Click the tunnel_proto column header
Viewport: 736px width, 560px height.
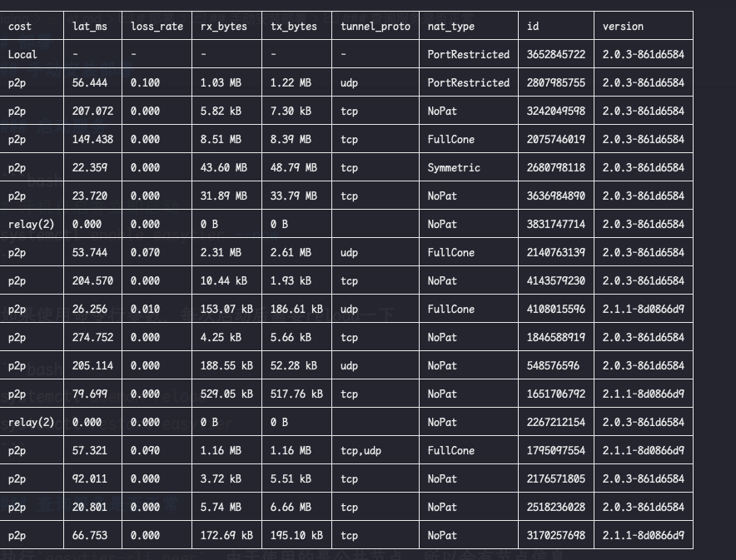pos(375,26)
